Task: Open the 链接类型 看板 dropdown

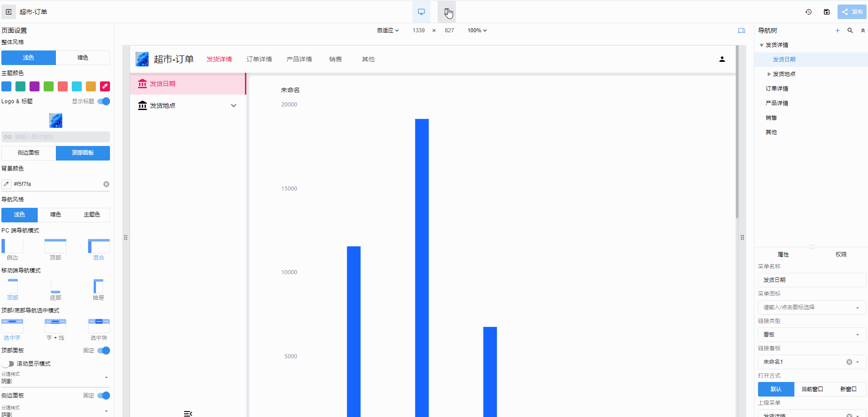Action: pos(812,335)
